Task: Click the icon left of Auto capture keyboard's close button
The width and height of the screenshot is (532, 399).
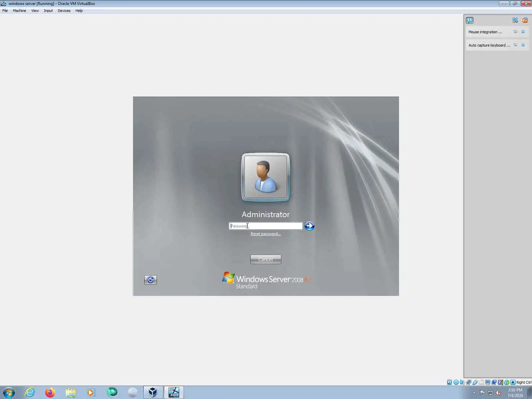Action: pos(515,45)
